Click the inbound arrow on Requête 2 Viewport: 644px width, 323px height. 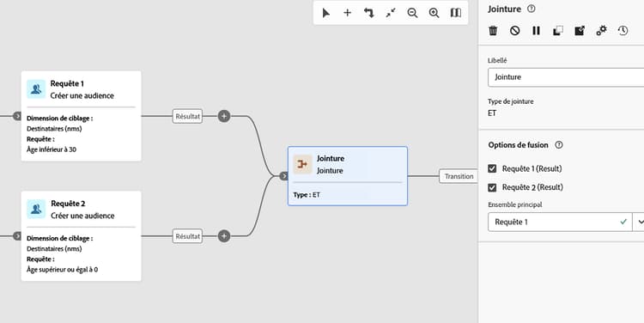point(17,236)
